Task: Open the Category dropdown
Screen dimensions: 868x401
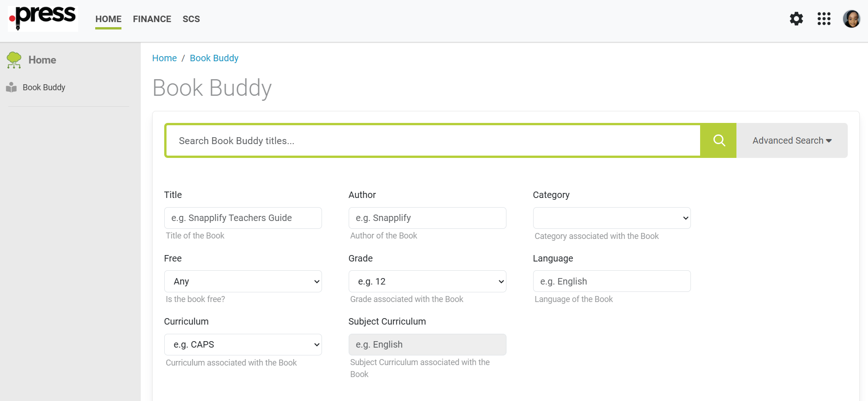Action: point(611,218)
